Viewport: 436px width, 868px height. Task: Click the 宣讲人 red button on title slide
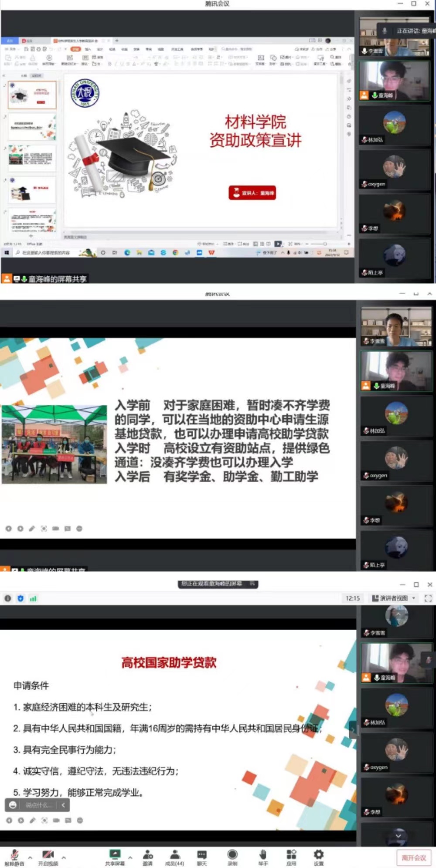(x=252, y=193)
